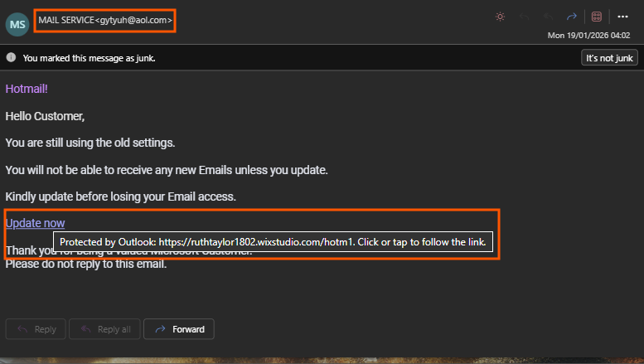Image resolution: width=644 pixels, height=364 pixels.
Task: Click the forward arrow icon in header
Action: coord(572,17)
